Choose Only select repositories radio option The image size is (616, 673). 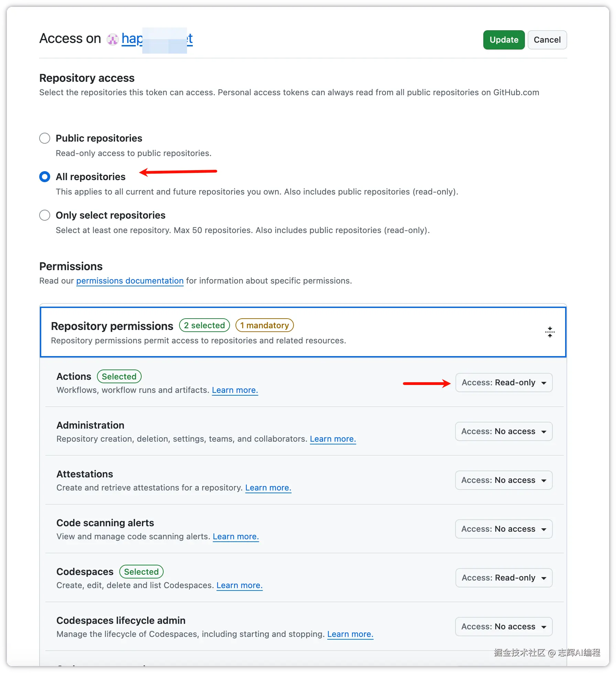(45, 215)
